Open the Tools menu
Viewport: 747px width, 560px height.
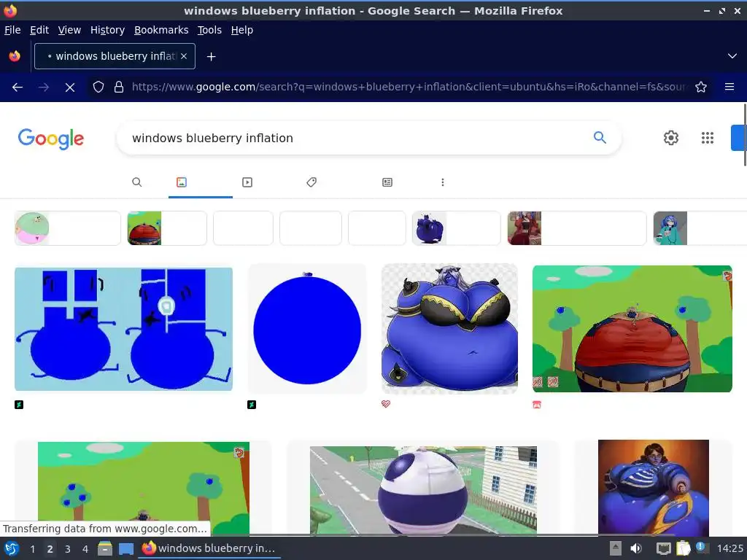[209, 30]
